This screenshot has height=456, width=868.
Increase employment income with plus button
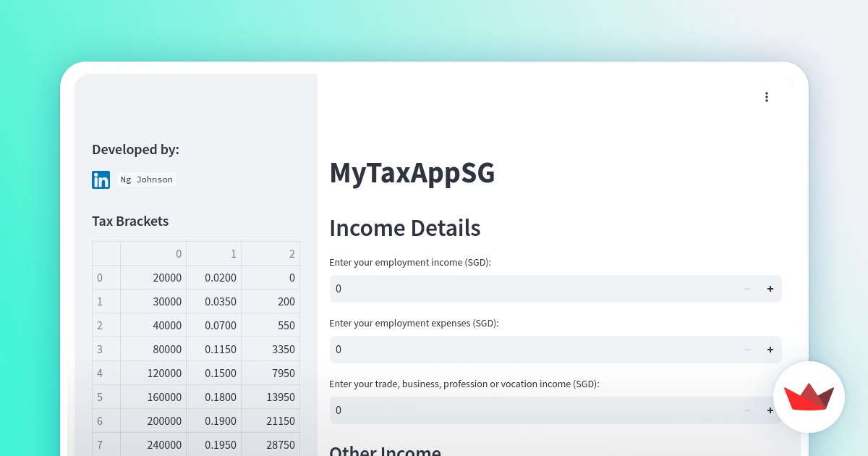[770, 289]
